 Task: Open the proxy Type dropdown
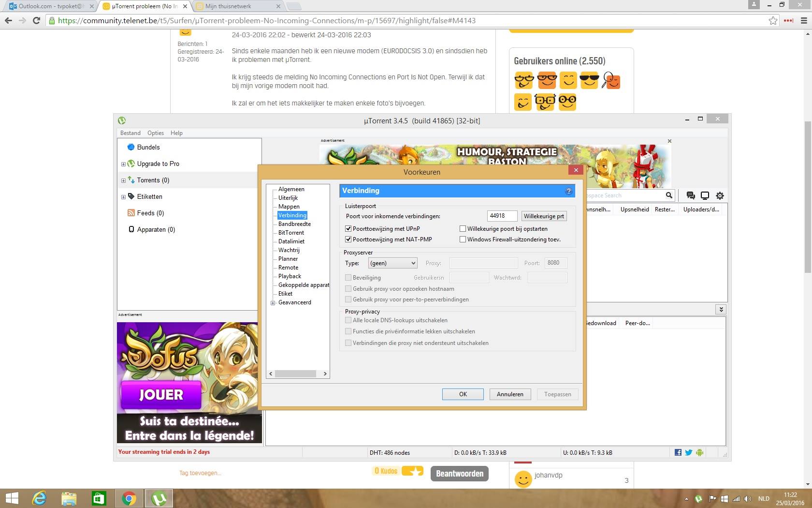(392, 263)
